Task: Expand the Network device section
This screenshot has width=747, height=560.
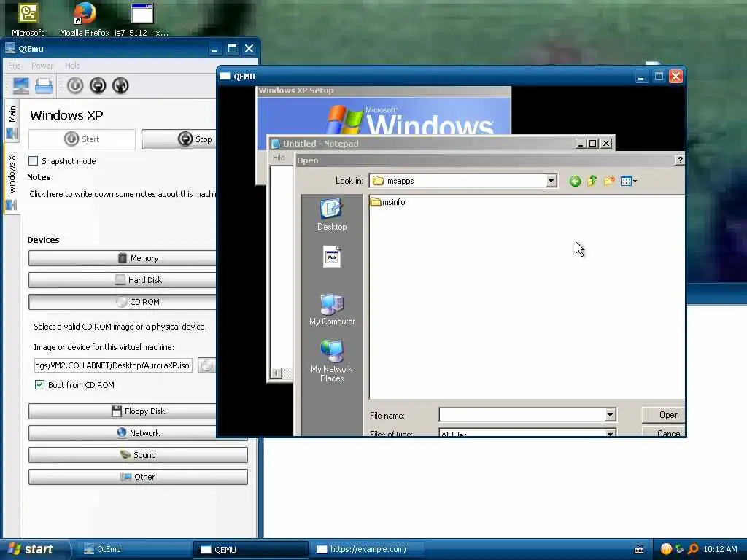Action: pyautogui.click(x=122, y=433)
